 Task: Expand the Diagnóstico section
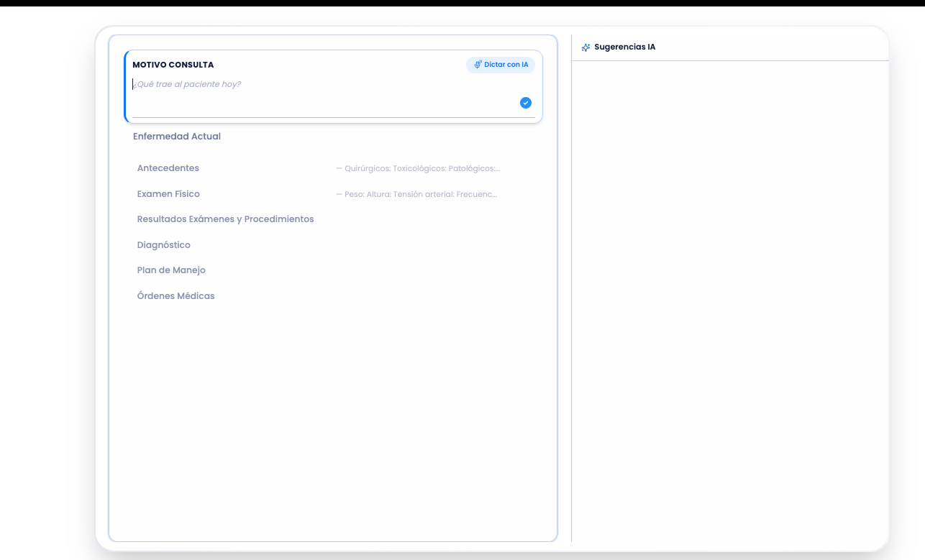point(164,245)
